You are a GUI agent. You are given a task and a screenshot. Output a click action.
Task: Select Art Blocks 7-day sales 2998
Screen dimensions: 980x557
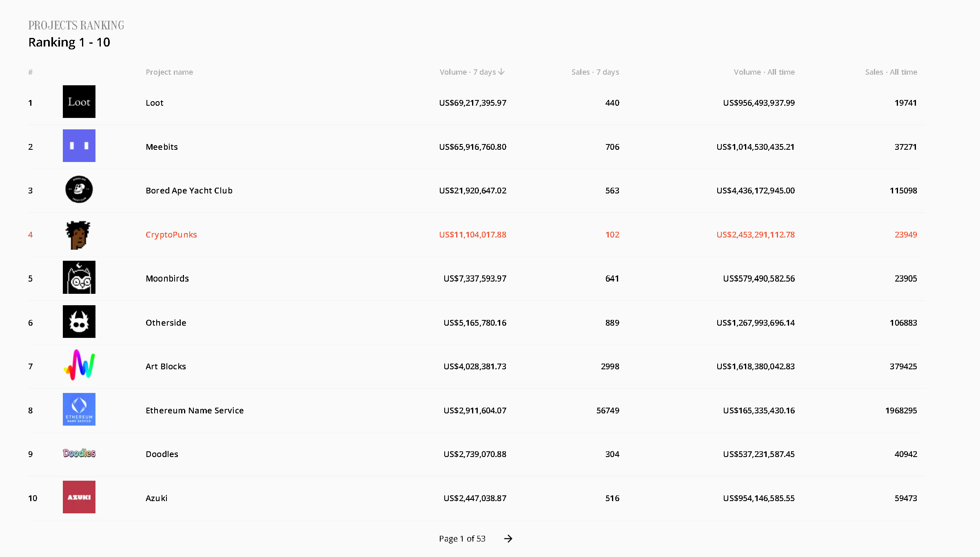(610, 366)
